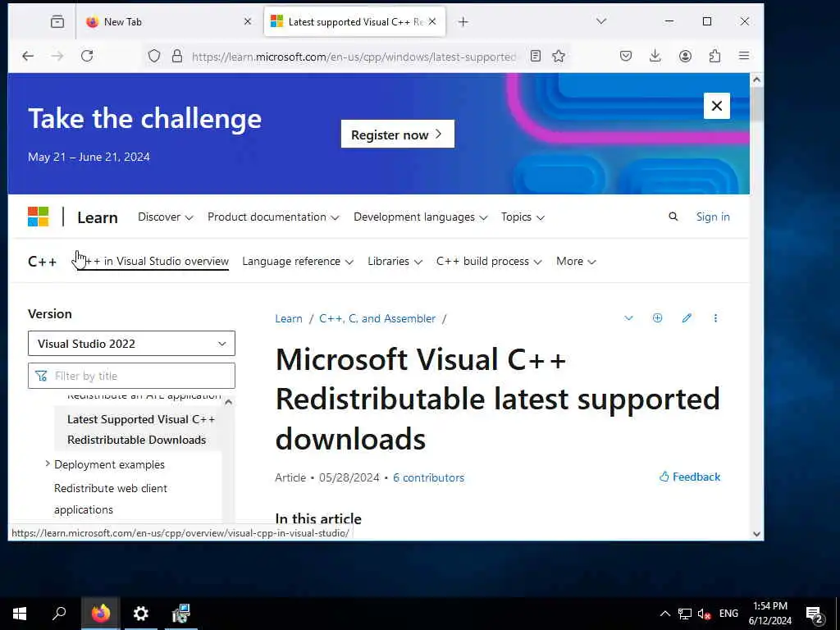This screenshot has height=630, width=840.
Task: Close the Take the challenge banner
Action: pos(717,106)
